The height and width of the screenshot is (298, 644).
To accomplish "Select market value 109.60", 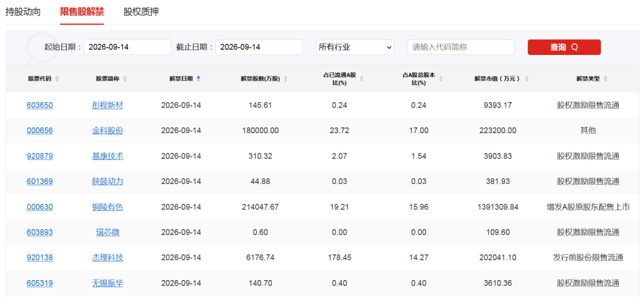I will (498, 232).
